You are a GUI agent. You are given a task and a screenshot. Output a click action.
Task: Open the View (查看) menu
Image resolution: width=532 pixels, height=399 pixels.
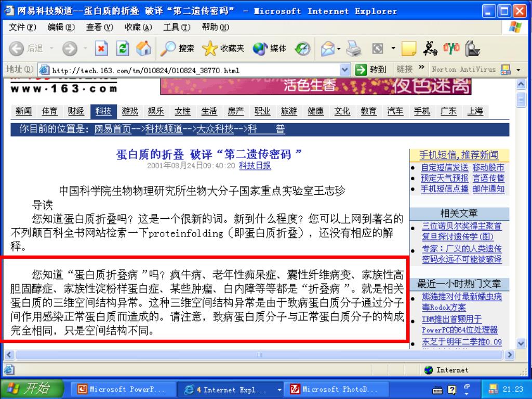tap(99, 27)
